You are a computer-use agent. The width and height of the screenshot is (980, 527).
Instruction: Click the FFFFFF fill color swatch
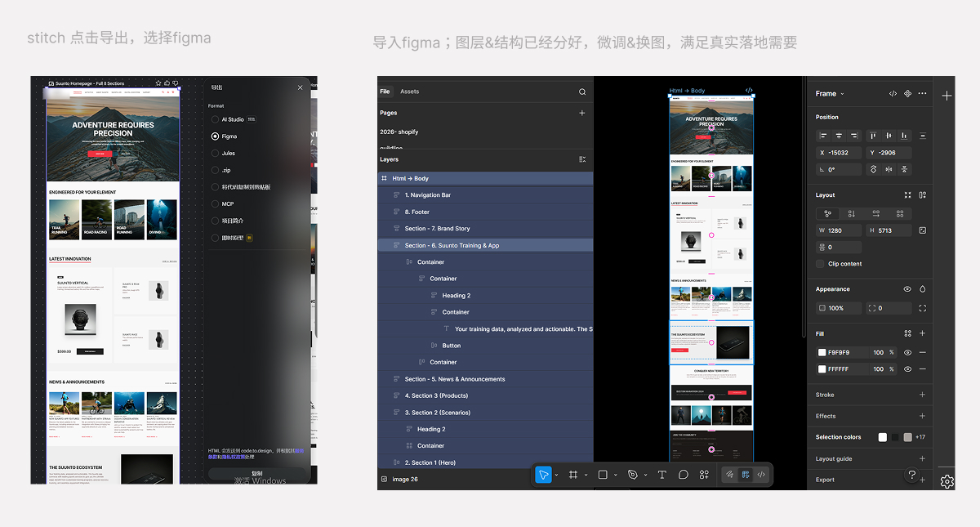pyautogui.click(x=822, y=369)
